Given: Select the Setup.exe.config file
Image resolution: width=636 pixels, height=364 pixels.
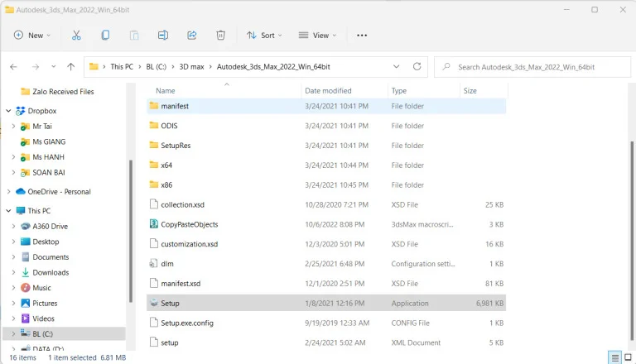Looking at the screenshot, I should pos(326,323).
